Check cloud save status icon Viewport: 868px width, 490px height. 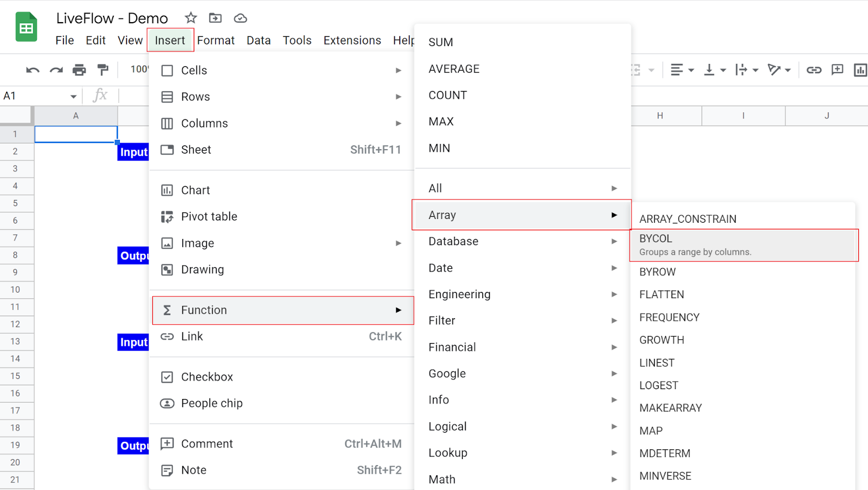[x=240, y=18]
